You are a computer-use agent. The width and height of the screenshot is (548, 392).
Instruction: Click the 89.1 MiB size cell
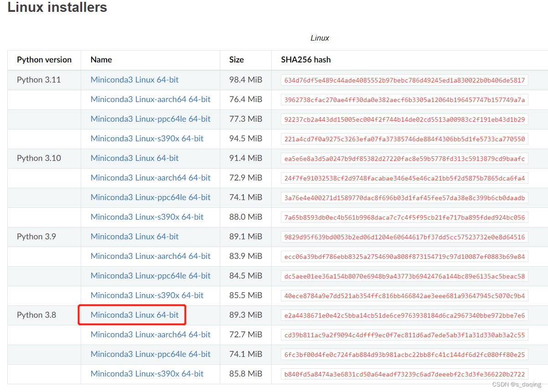point(246,237)
